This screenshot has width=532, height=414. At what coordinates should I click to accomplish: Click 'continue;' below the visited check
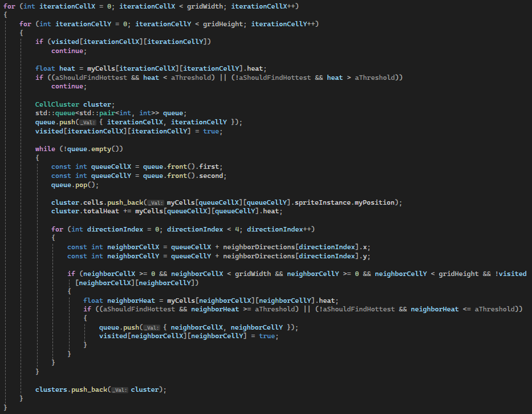tap(69, 51)
